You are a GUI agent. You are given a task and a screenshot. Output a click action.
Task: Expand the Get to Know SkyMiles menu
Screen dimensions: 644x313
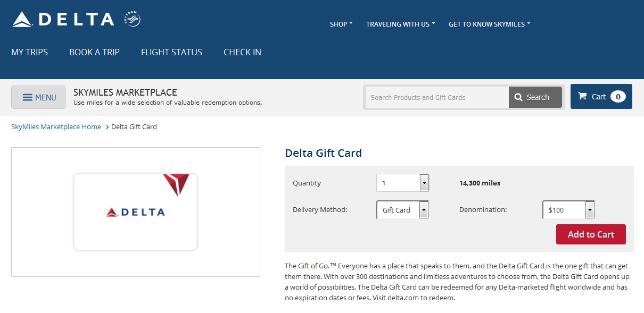pos(489,24)
